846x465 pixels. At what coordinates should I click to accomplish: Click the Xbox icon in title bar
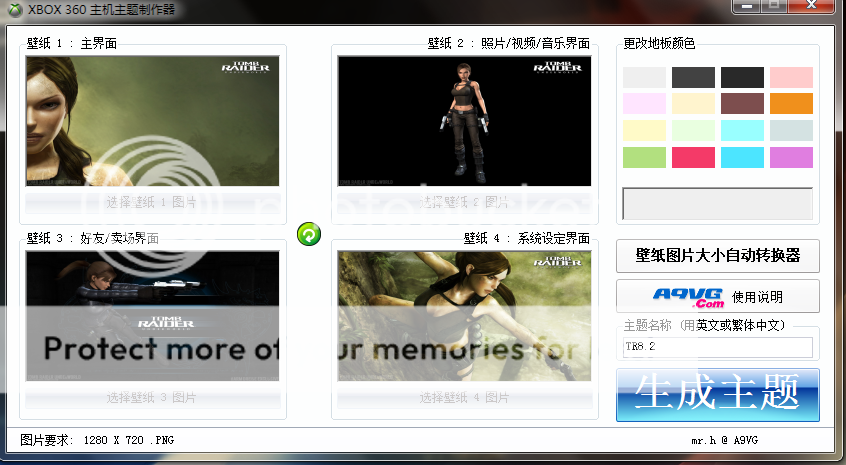pyautogui.click(x=13, y=8)
